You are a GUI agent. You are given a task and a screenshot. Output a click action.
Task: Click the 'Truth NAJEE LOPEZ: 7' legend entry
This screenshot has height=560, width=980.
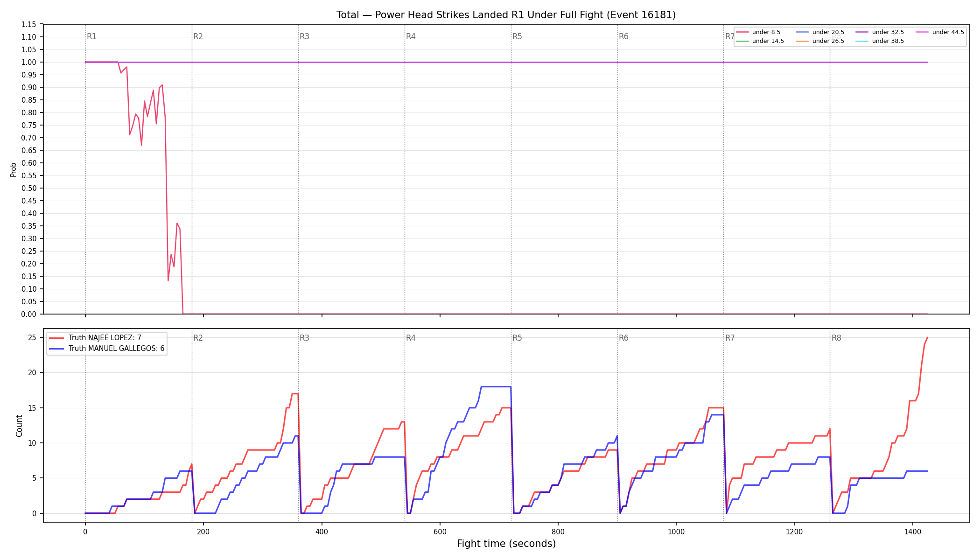95,338
